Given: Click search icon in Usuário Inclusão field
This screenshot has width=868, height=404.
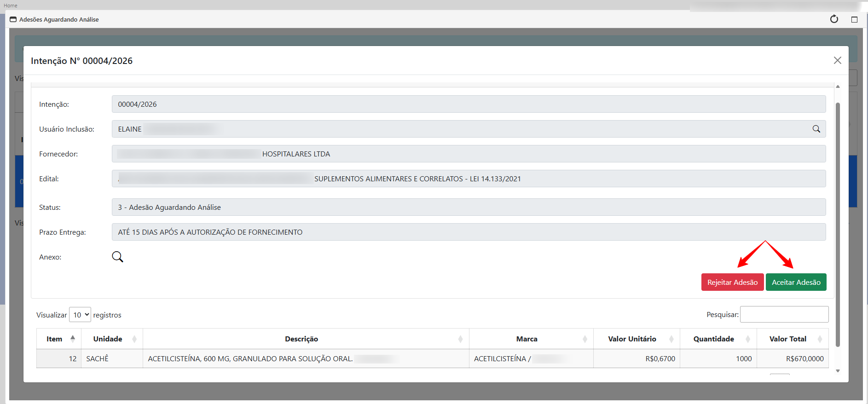Looking at the screenshot, I should click(816, 129).
